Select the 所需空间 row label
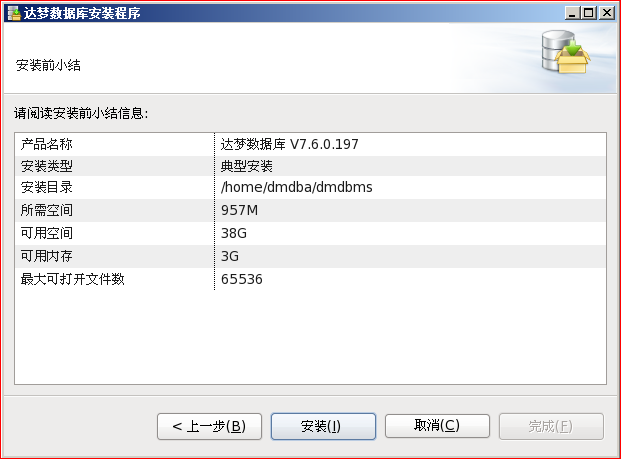 click(x=46, y=210)
